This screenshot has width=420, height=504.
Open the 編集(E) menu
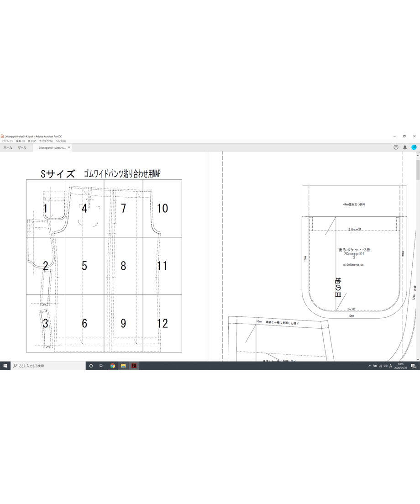pyautogui.click(x=20, y=141)
